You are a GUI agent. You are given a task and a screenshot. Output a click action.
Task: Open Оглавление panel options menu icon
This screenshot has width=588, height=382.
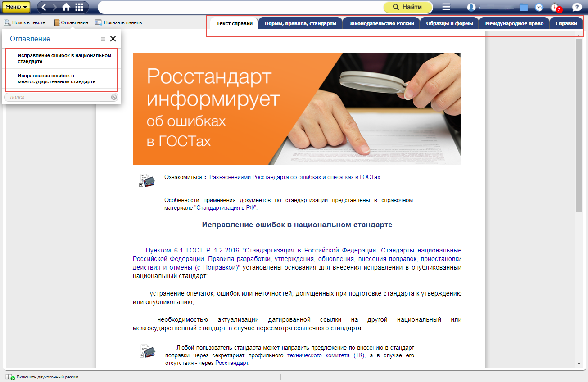[x=103, y=39]
